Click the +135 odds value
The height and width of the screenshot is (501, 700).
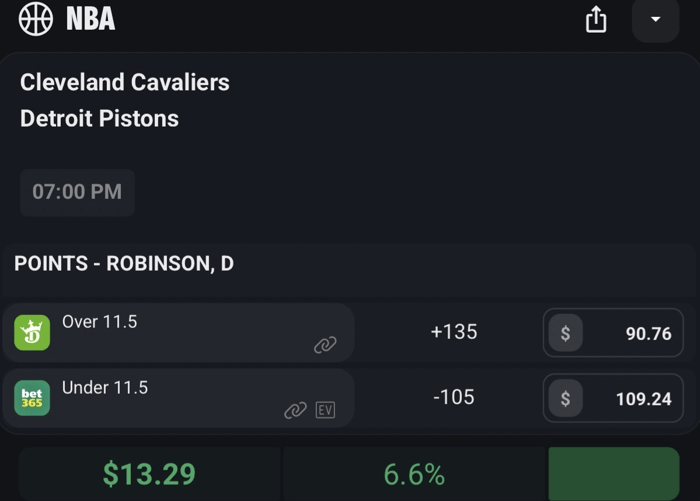(x=454, y=332)
